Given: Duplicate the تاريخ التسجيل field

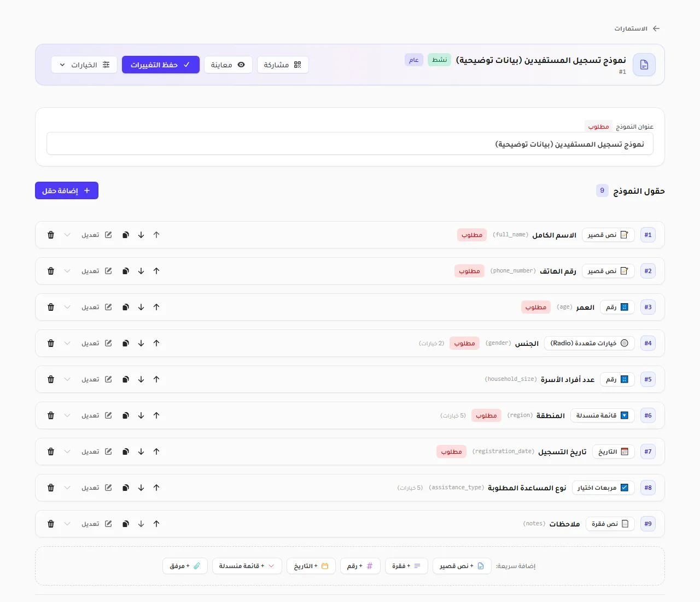Looking at the screenshot, I should pos(126,451).
